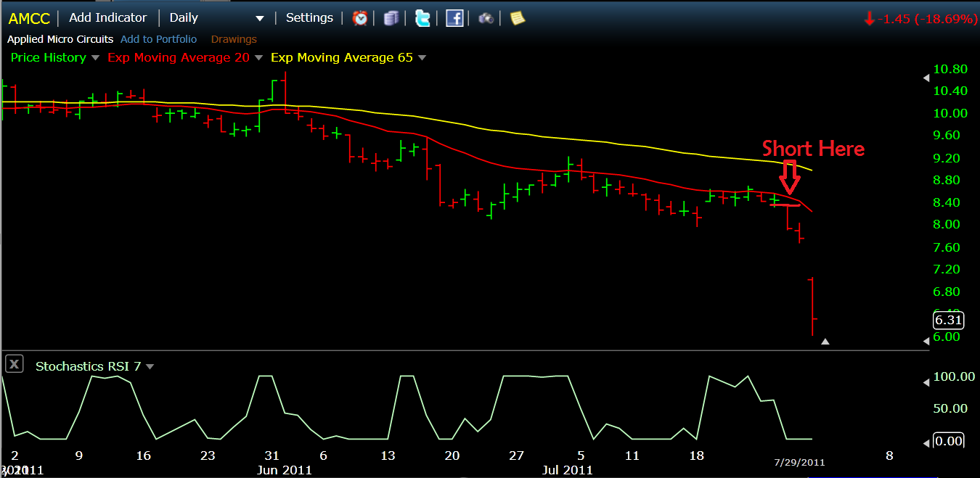
Task: Click the 16 date axis label
Action: click(144, 456)
